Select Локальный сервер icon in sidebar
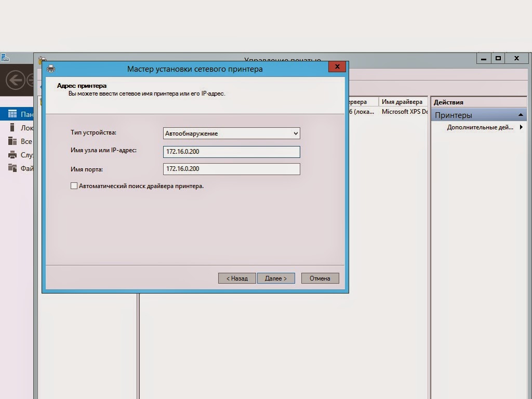 click(12, 128)
